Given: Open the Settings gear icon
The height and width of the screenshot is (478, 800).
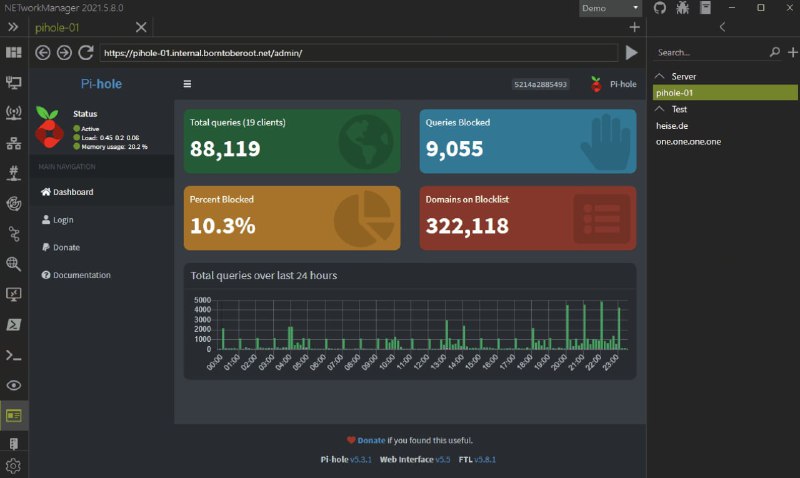Looking at the screenshot, I should [13, 466].
